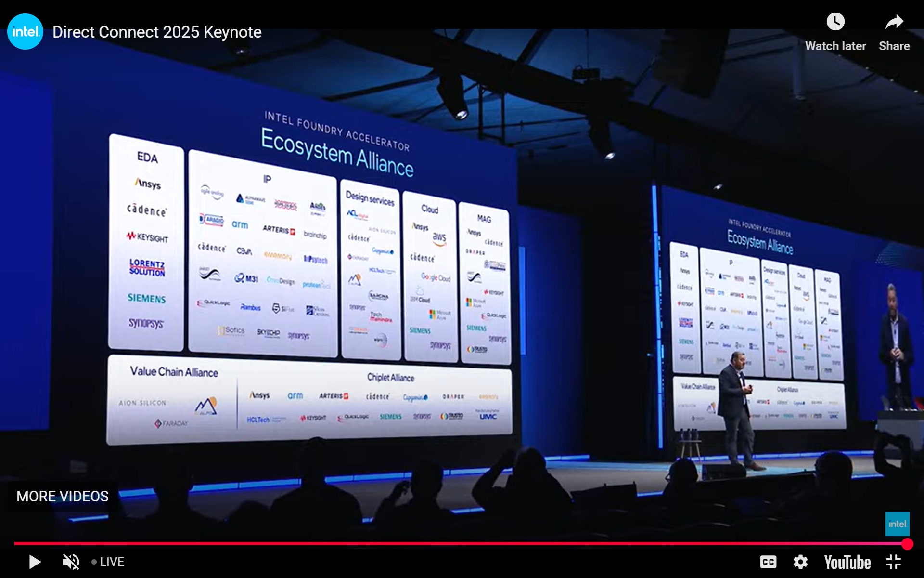The height and width of the screenshot is (578, 924).
Task: Share this video
Action: [x=894, y=32]
